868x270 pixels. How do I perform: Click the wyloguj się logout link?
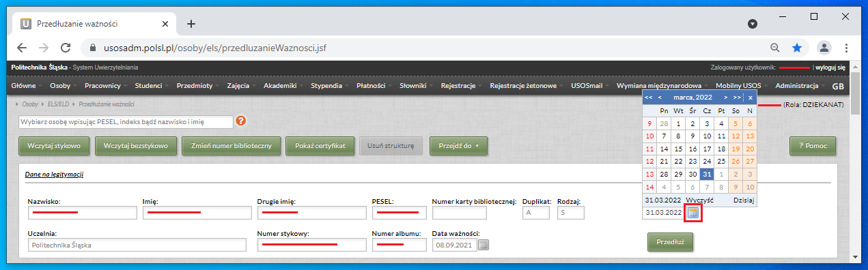point(830,67)
